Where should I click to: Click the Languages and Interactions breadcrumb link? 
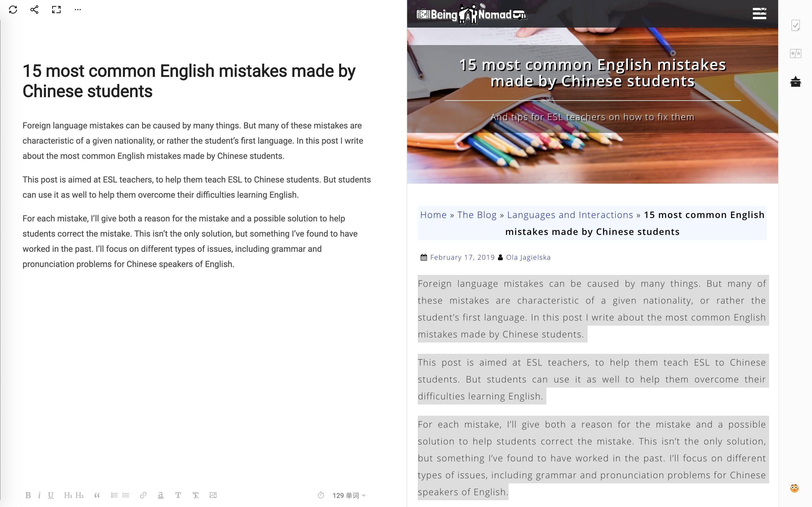(570, 214)
